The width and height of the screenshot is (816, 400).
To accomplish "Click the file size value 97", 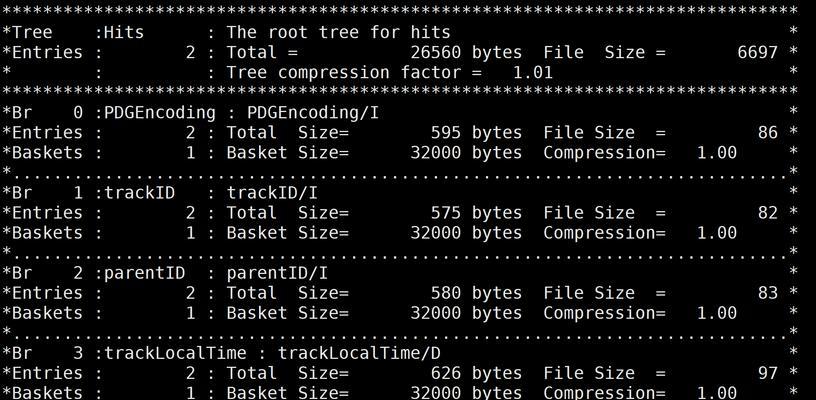I will 768,373.
